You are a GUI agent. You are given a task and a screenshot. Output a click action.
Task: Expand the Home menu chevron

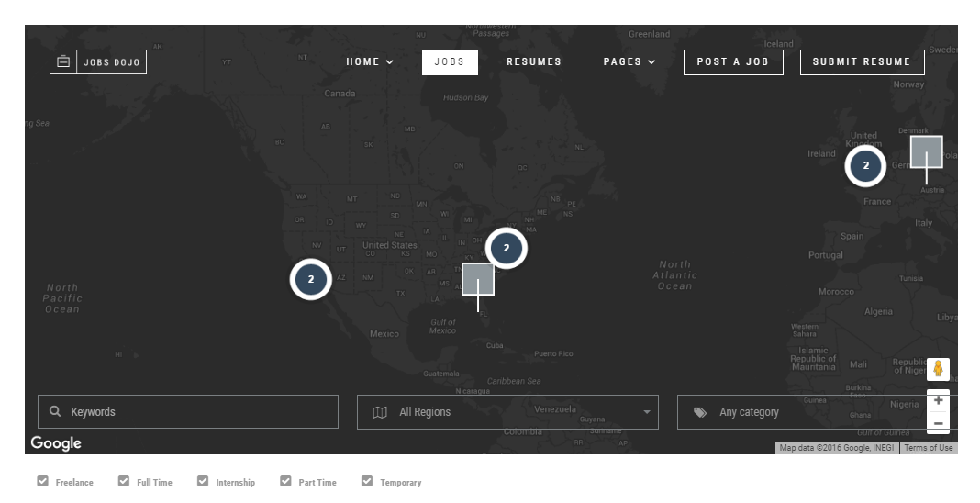(x=390, y=62)
